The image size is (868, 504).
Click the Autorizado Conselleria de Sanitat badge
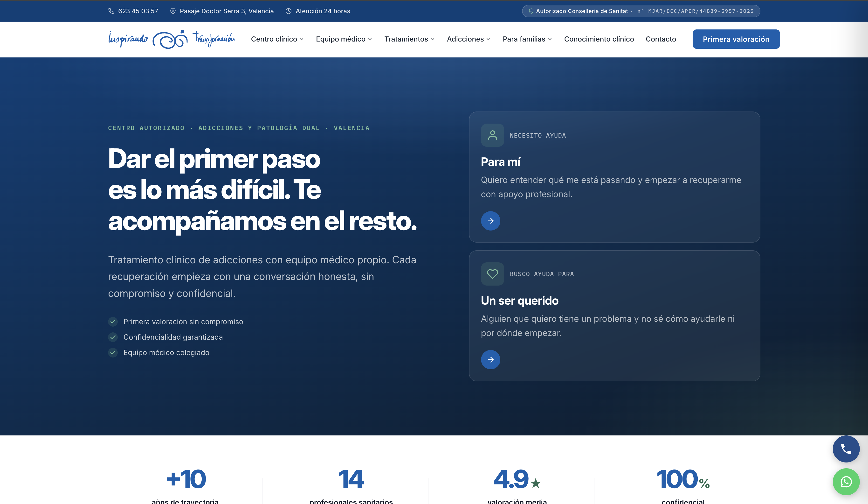point(641,11)
